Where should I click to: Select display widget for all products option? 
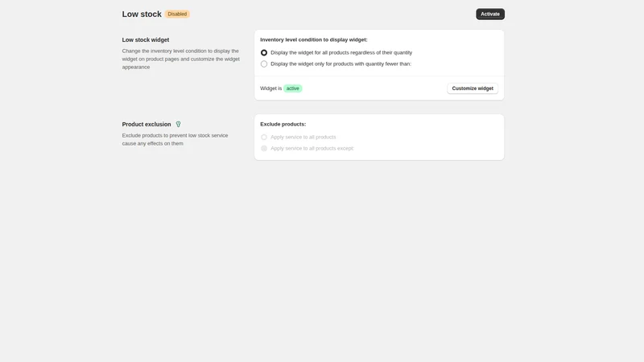click(x=264, y=52)
